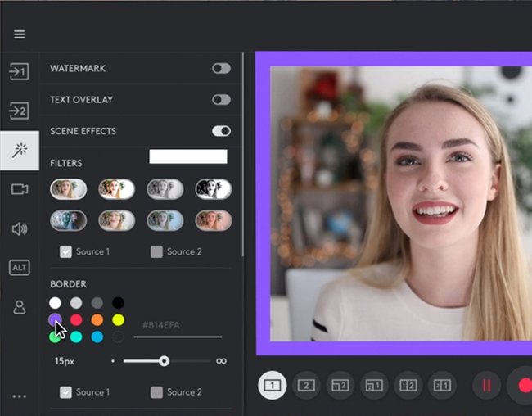Select the magic wand effects tab
The image size is (532, 416).
point(20,151)
